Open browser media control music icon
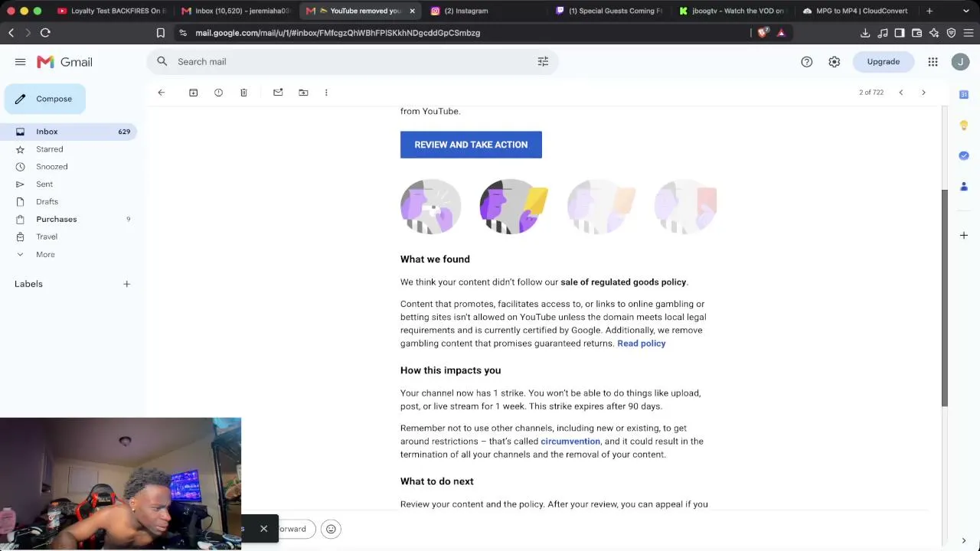Image resolution: width=980 pixels, height=551 pixels. 883,33
